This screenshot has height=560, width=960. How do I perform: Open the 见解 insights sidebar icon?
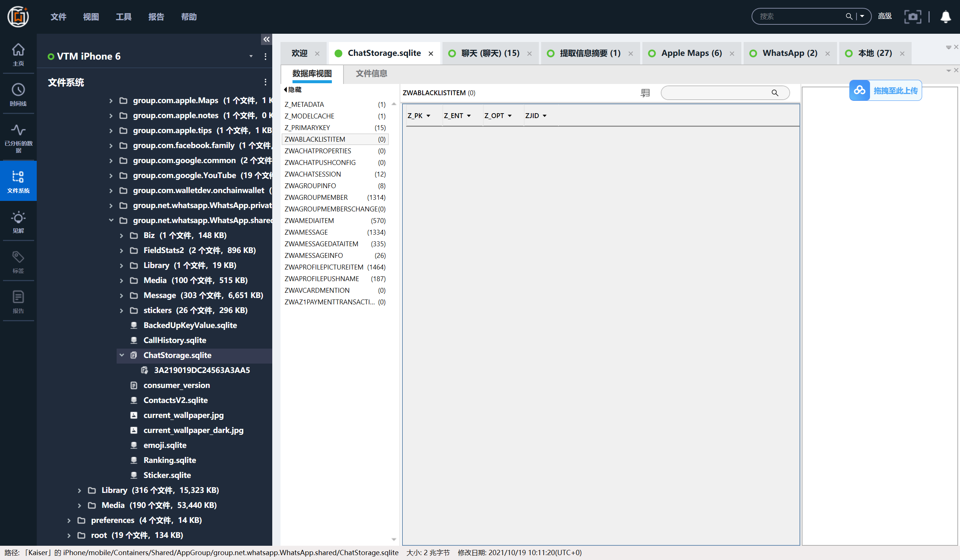pos(18,222)
